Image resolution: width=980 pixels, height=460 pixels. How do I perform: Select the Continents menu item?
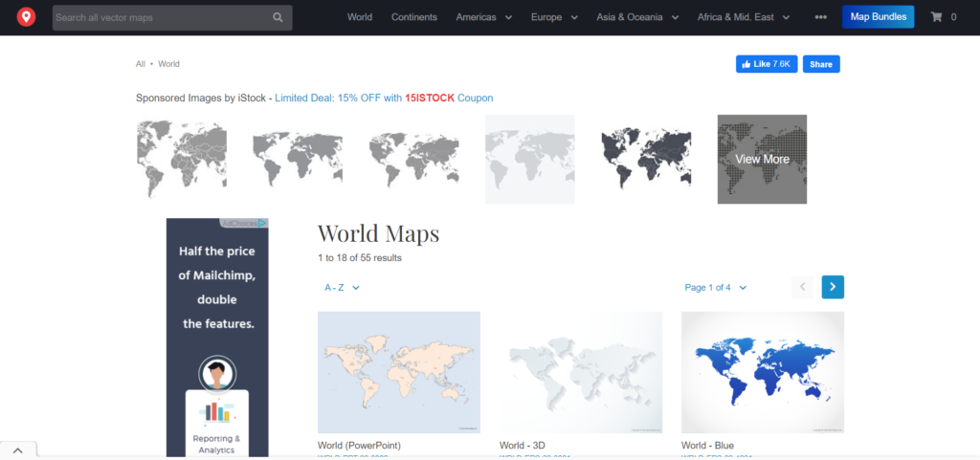(414, 17)
